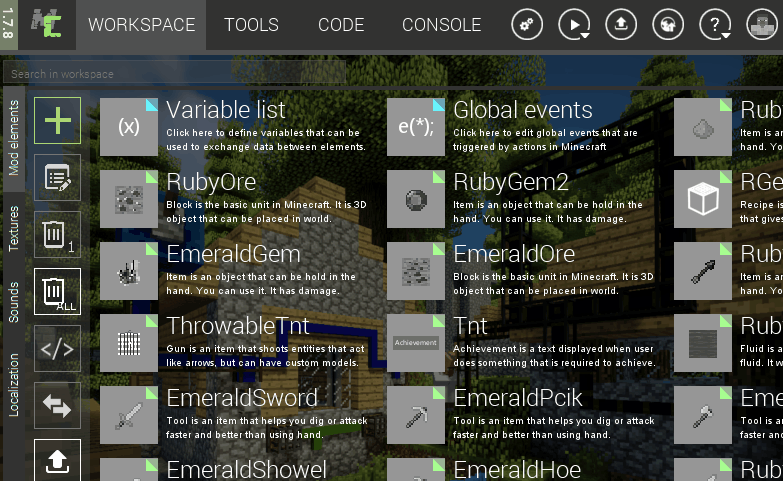Click the delete ALL elements trash icon
Image resolution: width=783 pixels, height=481 pixels.
click(57, 292)
